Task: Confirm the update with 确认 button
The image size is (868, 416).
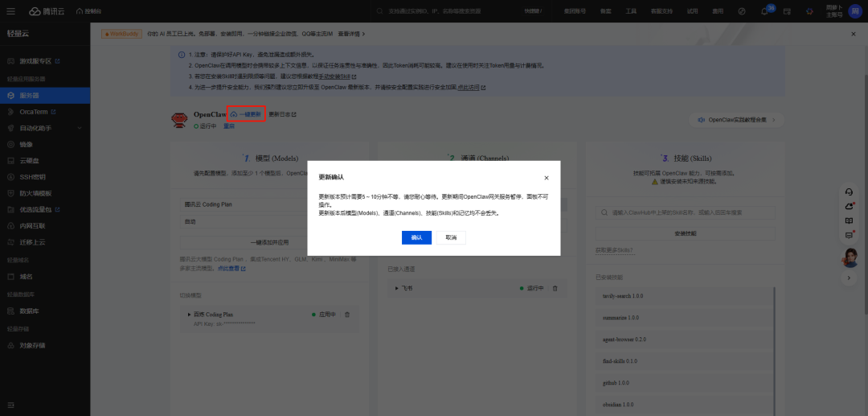Action: [416, 237]
